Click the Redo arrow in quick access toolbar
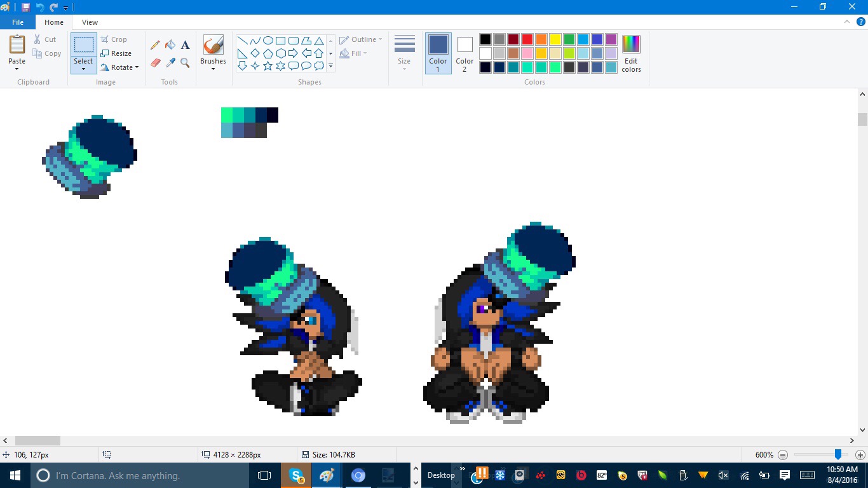Image resolution: width=868 pixels, height=488 pixels. tap(53, 7)
